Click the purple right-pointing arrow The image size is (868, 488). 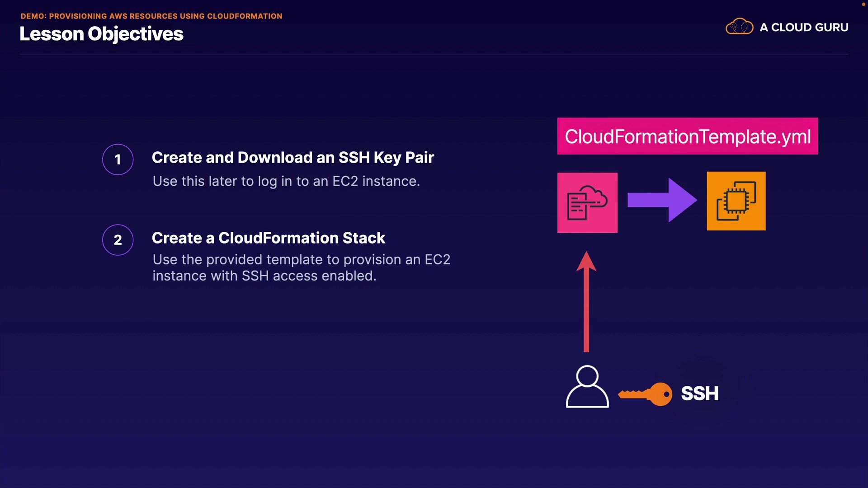(x=662, y=200)
